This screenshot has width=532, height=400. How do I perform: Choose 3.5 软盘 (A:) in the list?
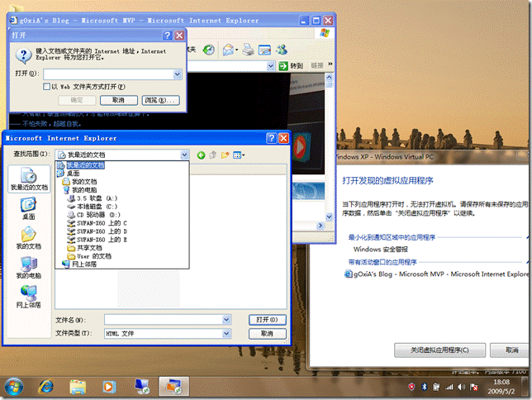pyautogui.click(x=97, y=198)
